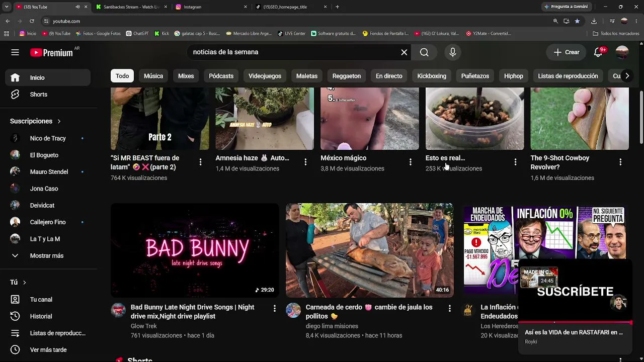The image size is (644, 362).
Task: Mute the YouTube tab via speaker icon
Action: [77, 7]
